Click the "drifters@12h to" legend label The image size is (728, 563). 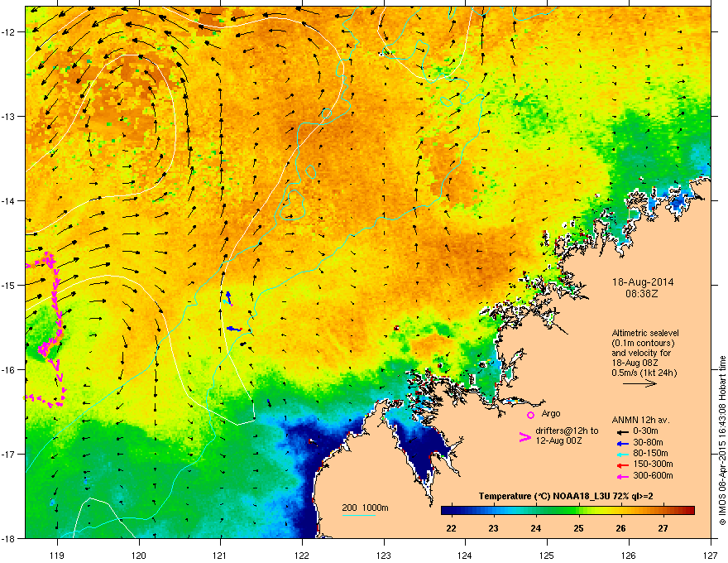coord(567,431)
